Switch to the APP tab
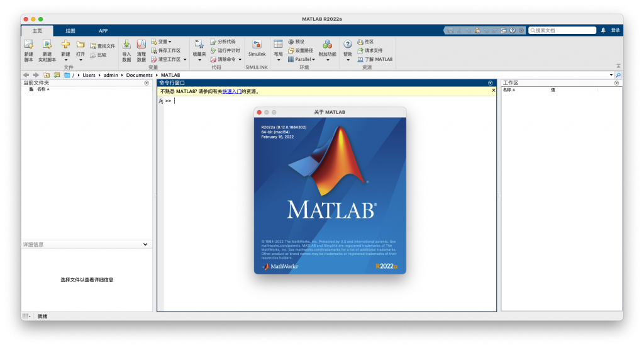The width and height of the screenshot is (644, 348). click(103, 31)
